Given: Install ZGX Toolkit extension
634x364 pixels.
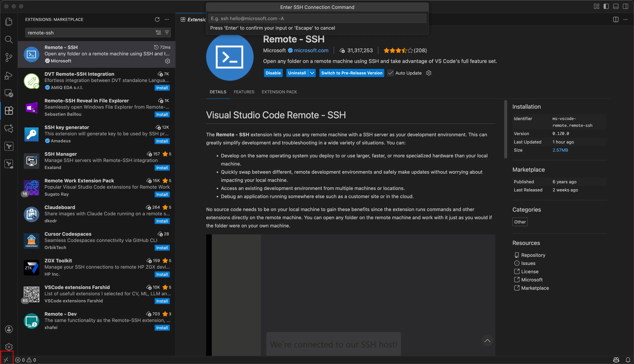Looking at the screenshot, I should pyautogui.click(x=162, y=275).
